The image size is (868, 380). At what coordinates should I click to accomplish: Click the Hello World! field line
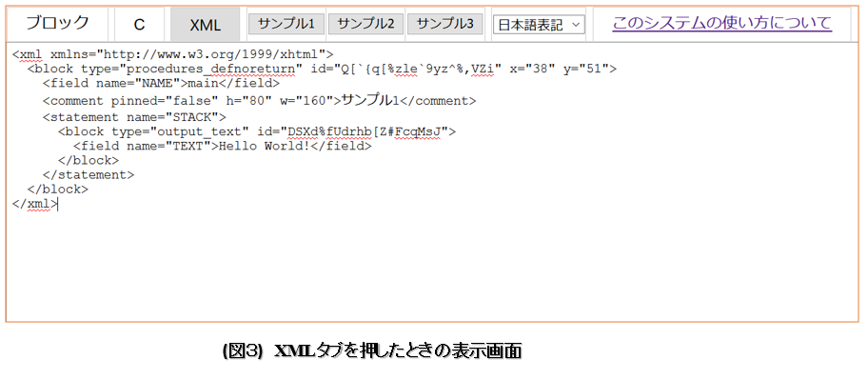[222, 147]
